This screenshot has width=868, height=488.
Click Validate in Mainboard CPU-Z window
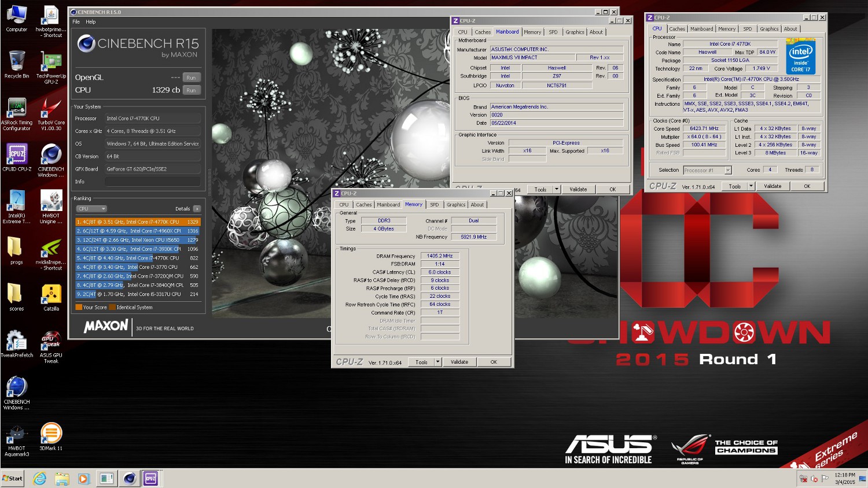coord(578,189)
